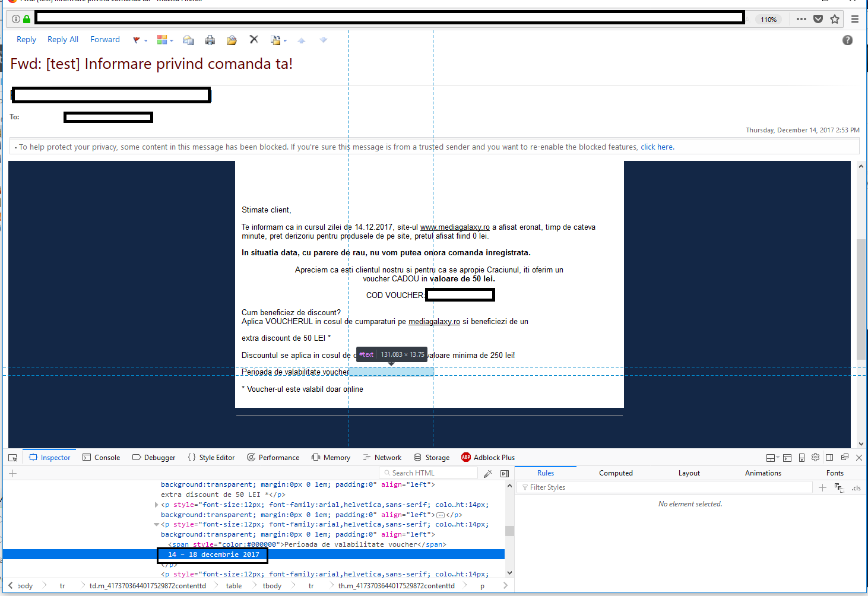868x596 pixels.
Task: Click the 'click here' unblock content link
Action: 657,147
